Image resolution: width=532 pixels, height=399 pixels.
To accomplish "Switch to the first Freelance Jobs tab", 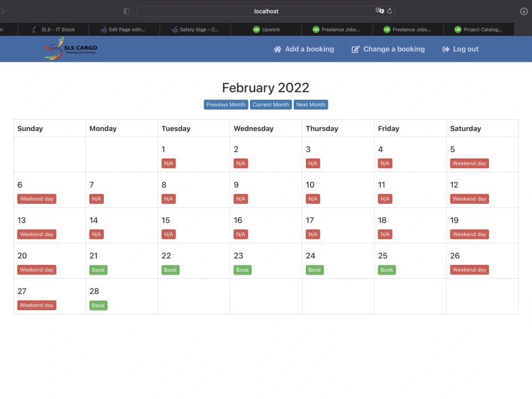I will (337, 29).
